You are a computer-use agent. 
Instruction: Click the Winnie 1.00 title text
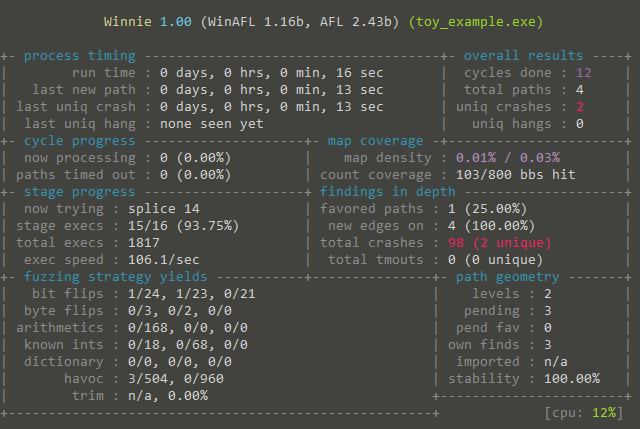pos(147,21)
